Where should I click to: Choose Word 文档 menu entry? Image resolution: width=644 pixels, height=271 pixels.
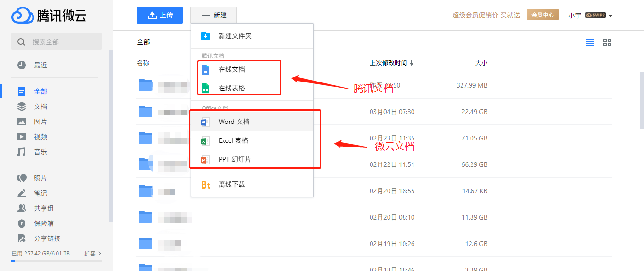(x=252, y=122)
